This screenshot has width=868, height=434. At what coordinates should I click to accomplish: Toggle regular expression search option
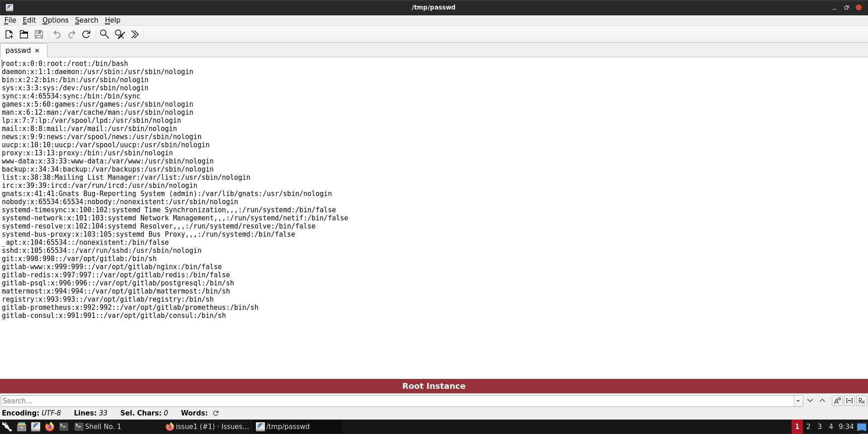point(862,401)
